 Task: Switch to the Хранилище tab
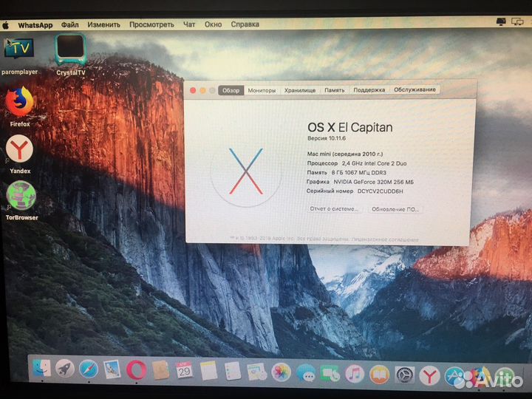(299, 90)
